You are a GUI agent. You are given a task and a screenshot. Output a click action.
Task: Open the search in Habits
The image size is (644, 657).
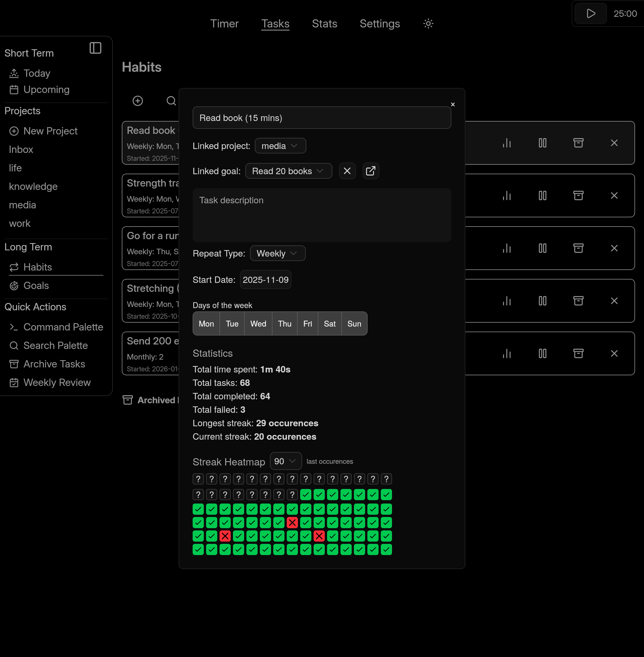click(171, 101)
